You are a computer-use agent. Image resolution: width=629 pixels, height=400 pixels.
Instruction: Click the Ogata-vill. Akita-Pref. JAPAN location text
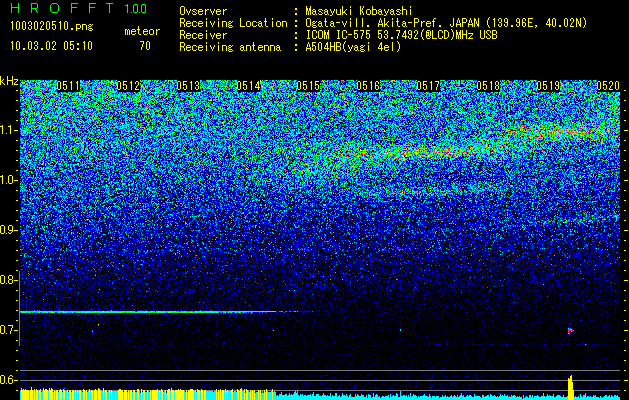coord(446,23)
